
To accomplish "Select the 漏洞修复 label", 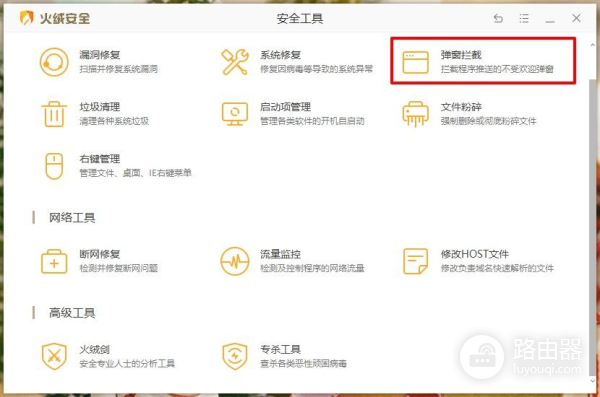I will click(x=99, y=55).
